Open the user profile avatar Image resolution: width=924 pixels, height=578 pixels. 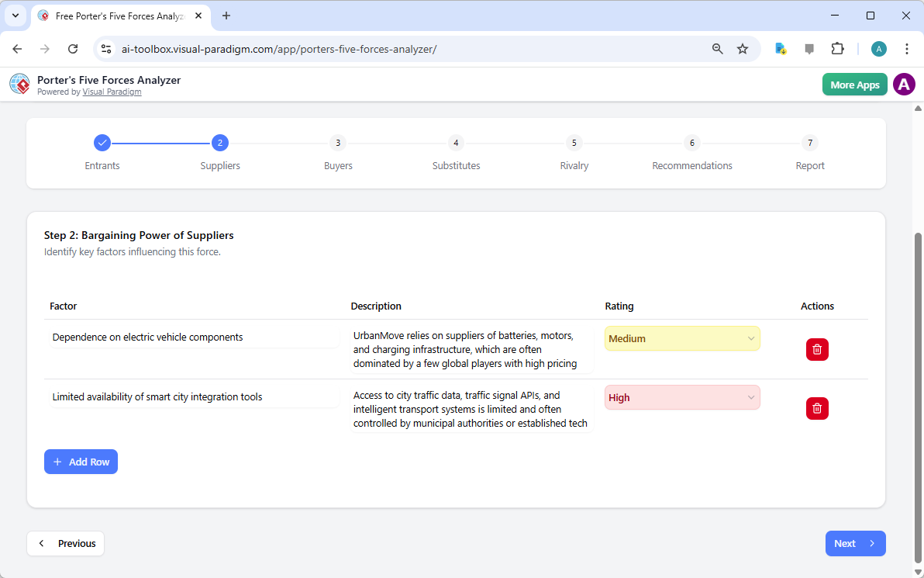click(904, 84)
